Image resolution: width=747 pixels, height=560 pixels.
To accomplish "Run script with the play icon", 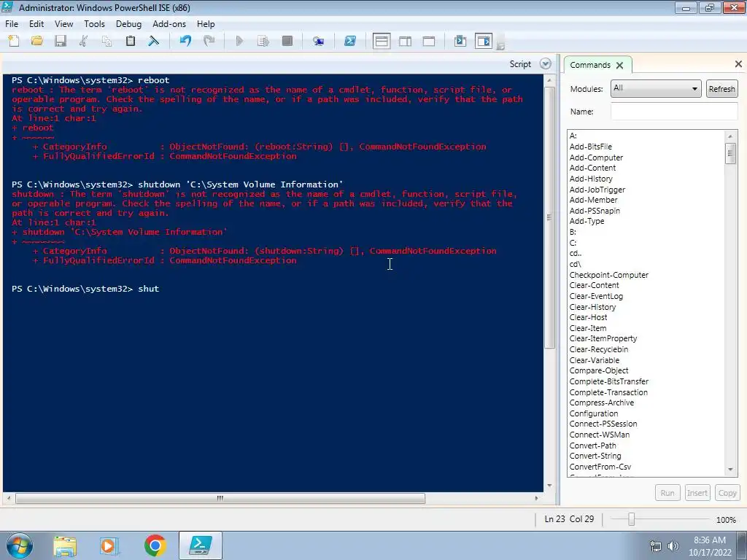I will [239, 41].
